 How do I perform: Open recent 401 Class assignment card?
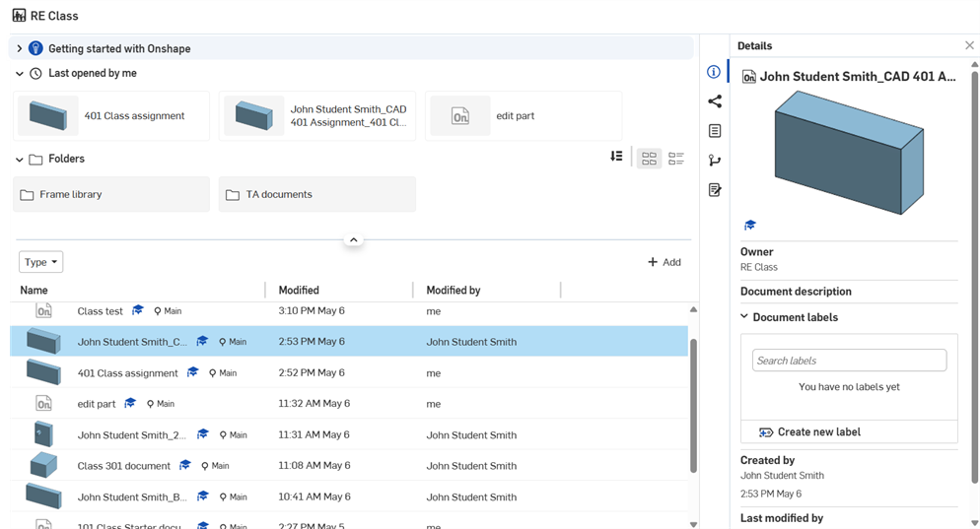tap(111, 115)
